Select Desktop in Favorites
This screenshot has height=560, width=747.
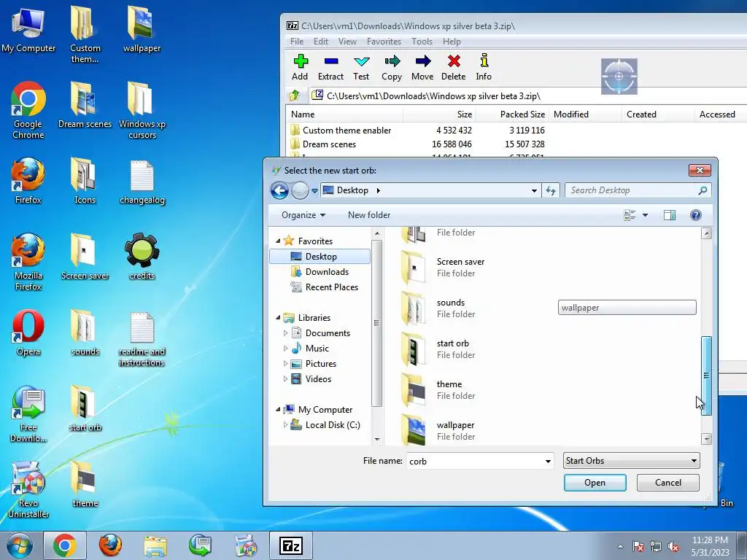(x=320, y=256)
